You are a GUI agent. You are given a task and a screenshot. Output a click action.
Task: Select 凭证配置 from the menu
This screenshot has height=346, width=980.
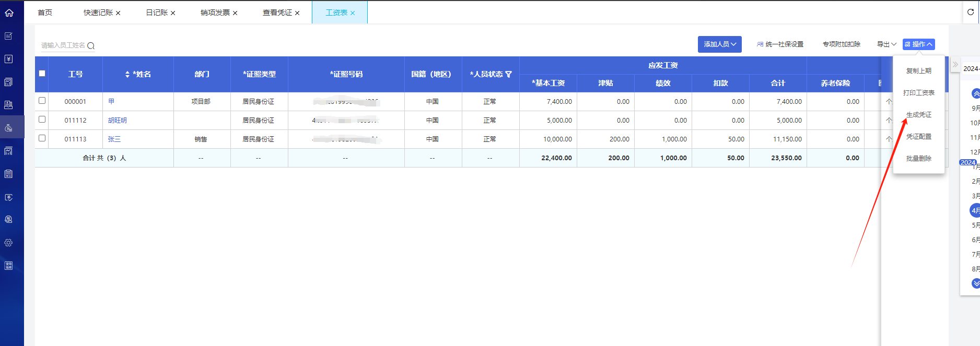tap(919, 137)
